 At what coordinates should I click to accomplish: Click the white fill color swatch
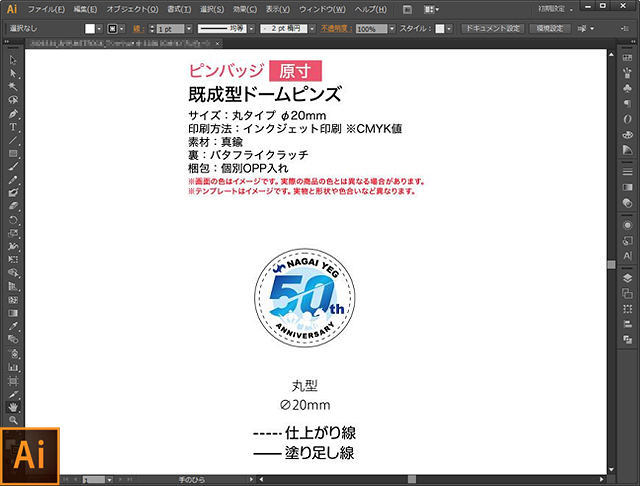(90, 29)
